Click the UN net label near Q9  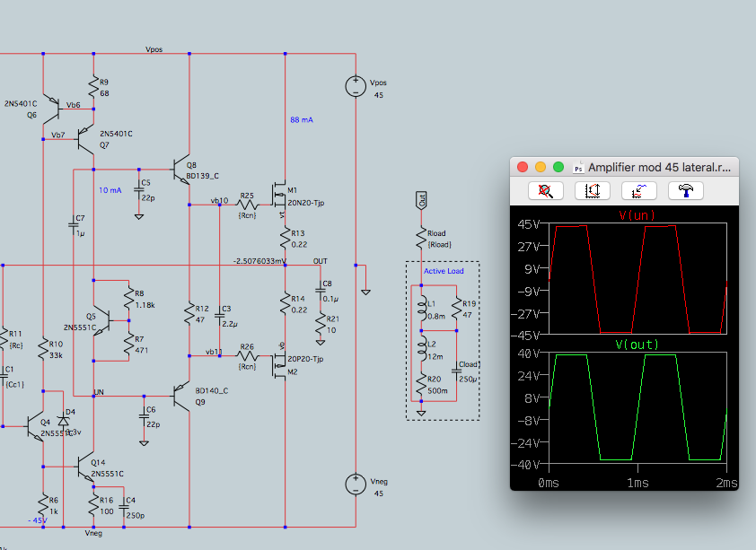[x=99, y=392]
